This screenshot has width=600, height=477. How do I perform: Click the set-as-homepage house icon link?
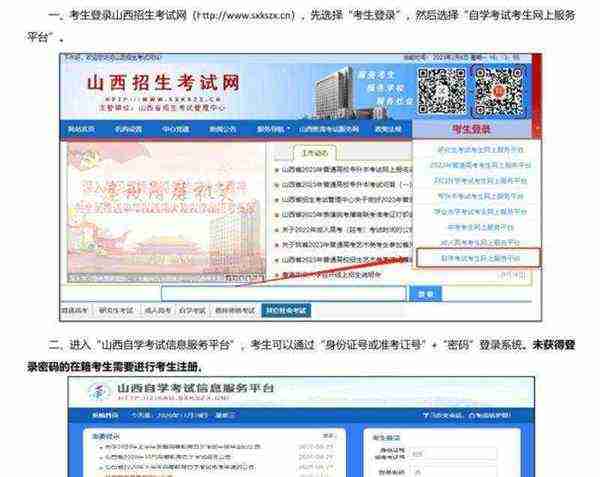(490, 415)
